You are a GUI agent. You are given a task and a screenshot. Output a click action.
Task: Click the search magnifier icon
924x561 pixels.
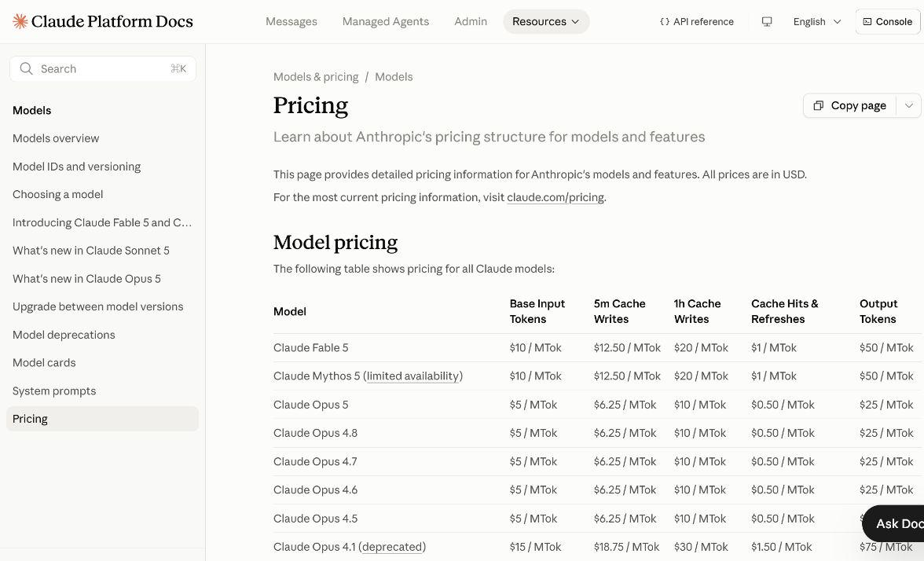tap(26, 69)
